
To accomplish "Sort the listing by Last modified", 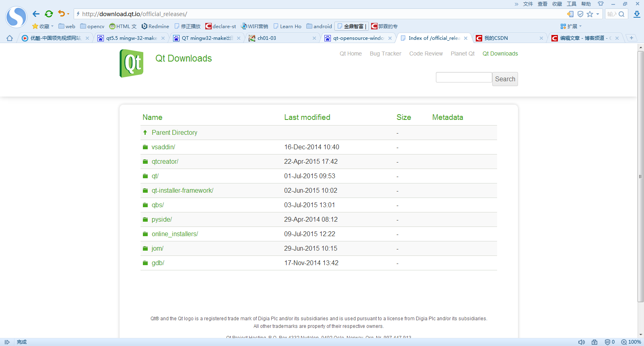I will pyautogui.click(x=307, y=117).
